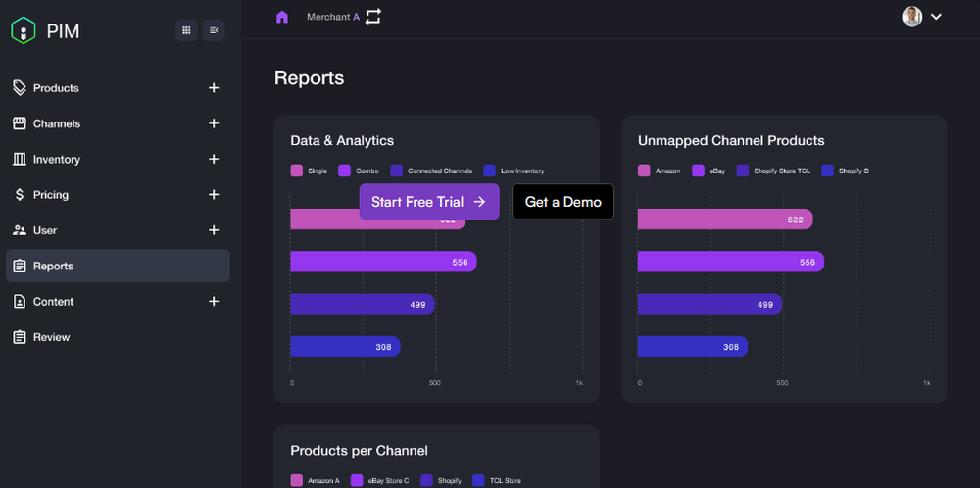Click the Products per Channel heading
This screenshot has height=488, width=980.
pos(360,451)
